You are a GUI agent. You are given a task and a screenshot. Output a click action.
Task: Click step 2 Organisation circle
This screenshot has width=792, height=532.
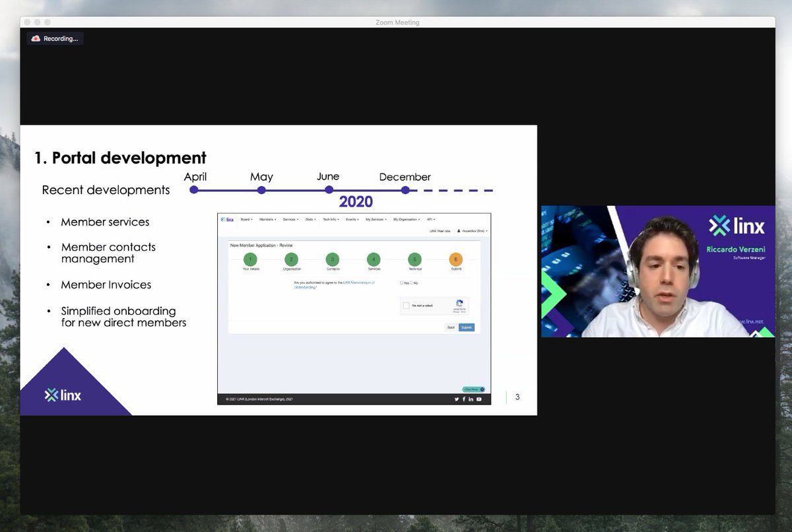[x=291, y=259]
